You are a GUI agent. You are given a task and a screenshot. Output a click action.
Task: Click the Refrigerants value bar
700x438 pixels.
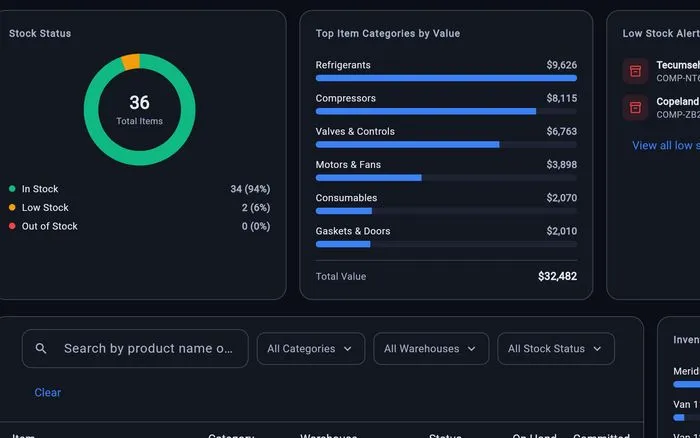[x=446, y=78]
